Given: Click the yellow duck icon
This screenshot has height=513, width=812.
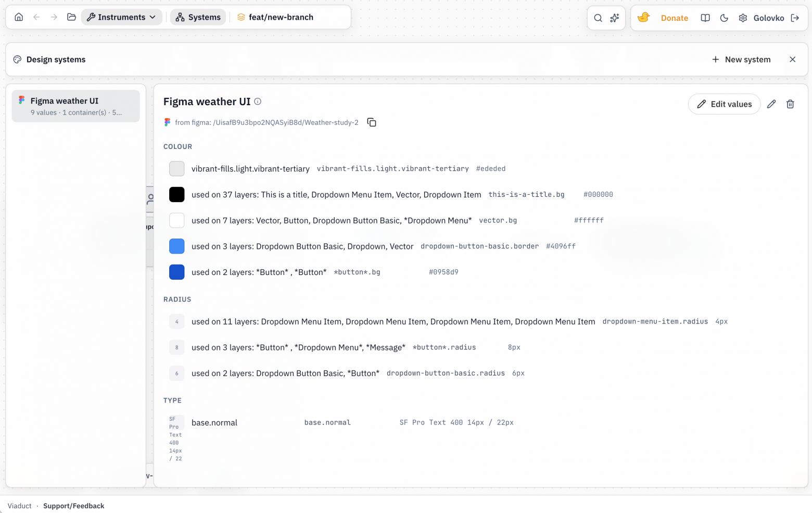Looking at the screenshot, I should point(644,17).
